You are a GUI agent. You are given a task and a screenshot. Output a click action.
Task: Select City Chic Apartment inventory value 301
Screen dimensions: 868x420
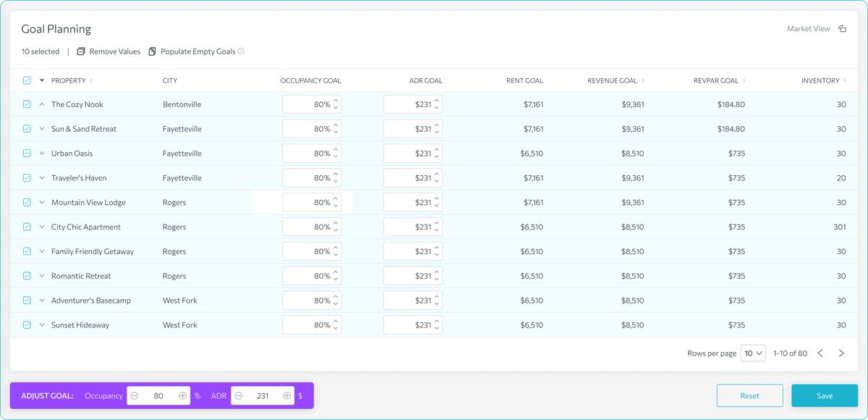[839, 227]
